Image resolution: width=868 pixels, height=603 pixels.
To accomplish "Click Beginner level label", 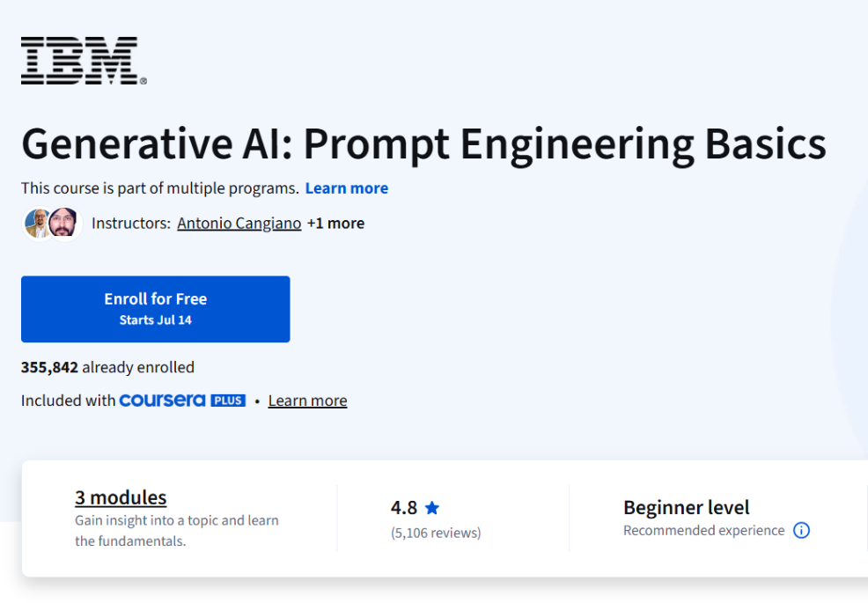I will click(686, 507).
